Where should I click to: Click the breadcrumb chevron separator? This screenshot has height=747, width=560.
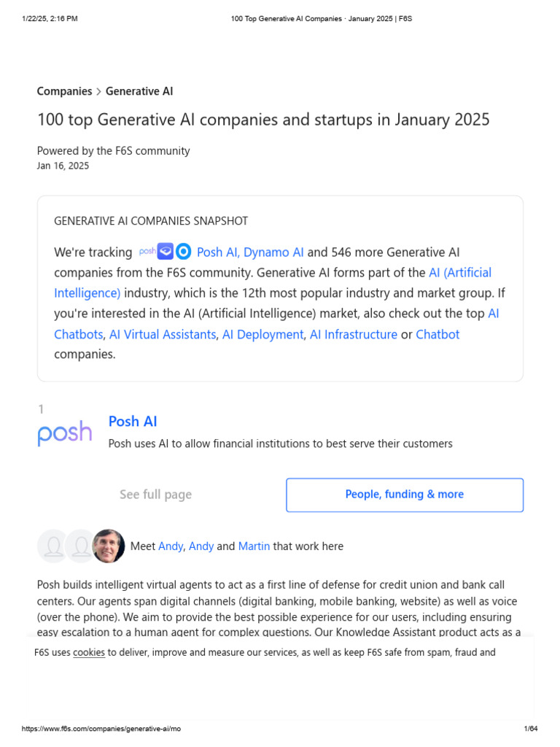coord(99,92)
